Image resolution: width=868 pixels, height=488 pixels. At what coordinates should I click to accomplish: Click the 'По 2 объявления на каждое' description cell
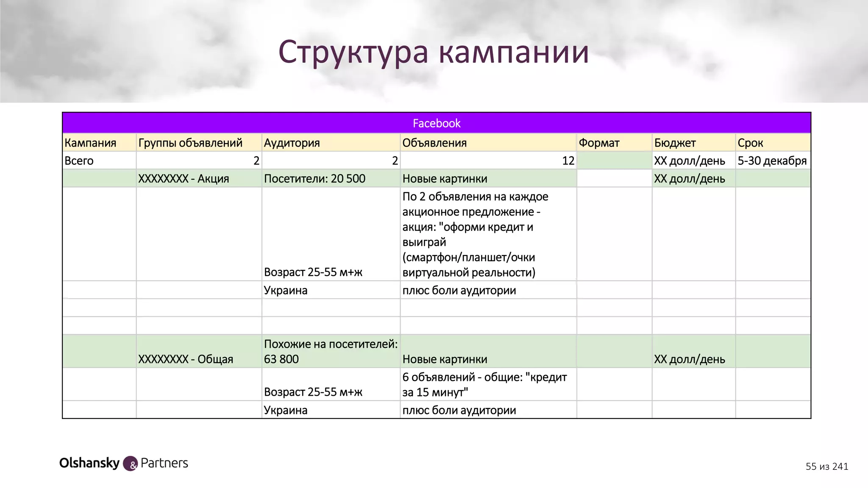[488, 234]
